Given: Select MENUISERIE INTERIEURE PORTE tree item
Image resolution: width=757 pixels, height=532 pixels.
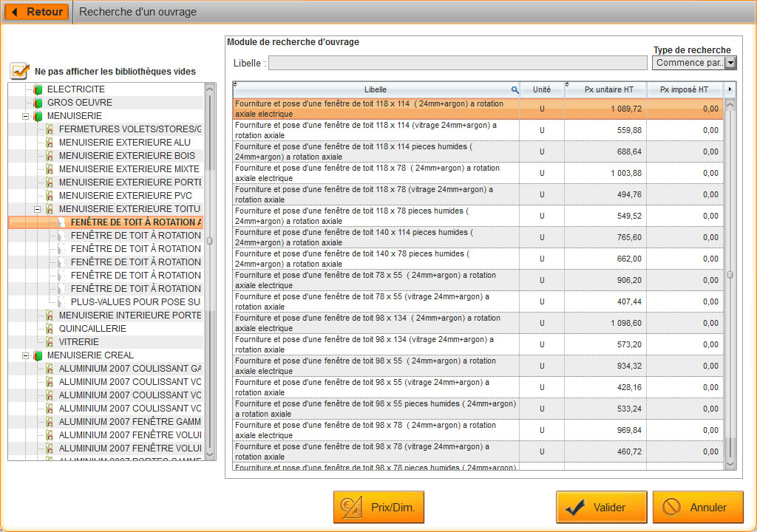Looking at the screenshot, I should click(x=130, y=316).
